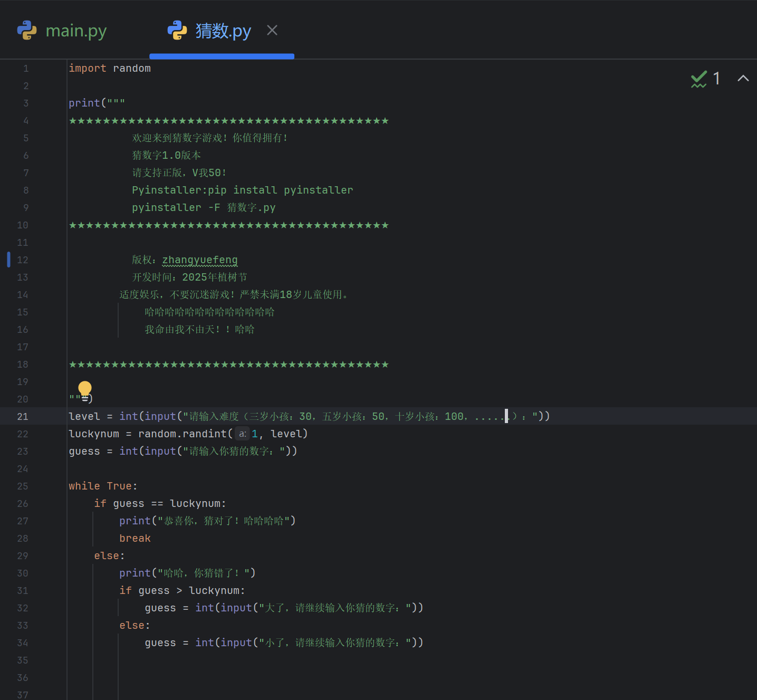
Task: Click line number 25 in the gutter
Action: [x=23, y=486]
